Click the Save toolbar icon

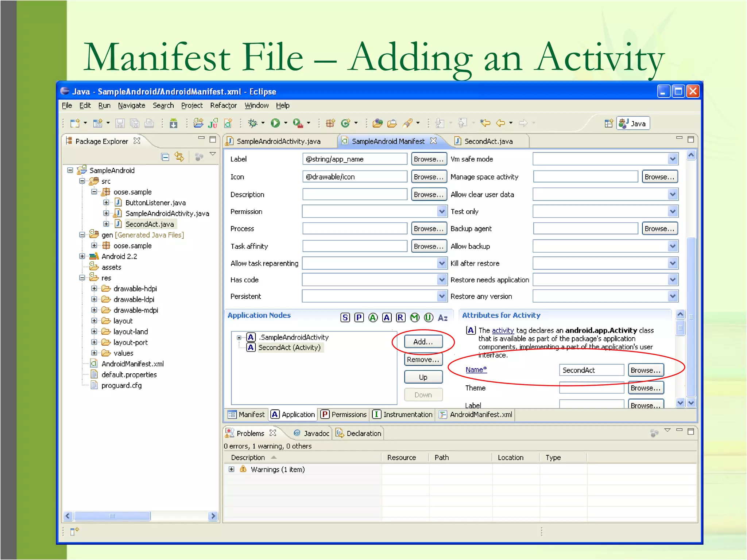pyautogui.click(x=120, y=123)
